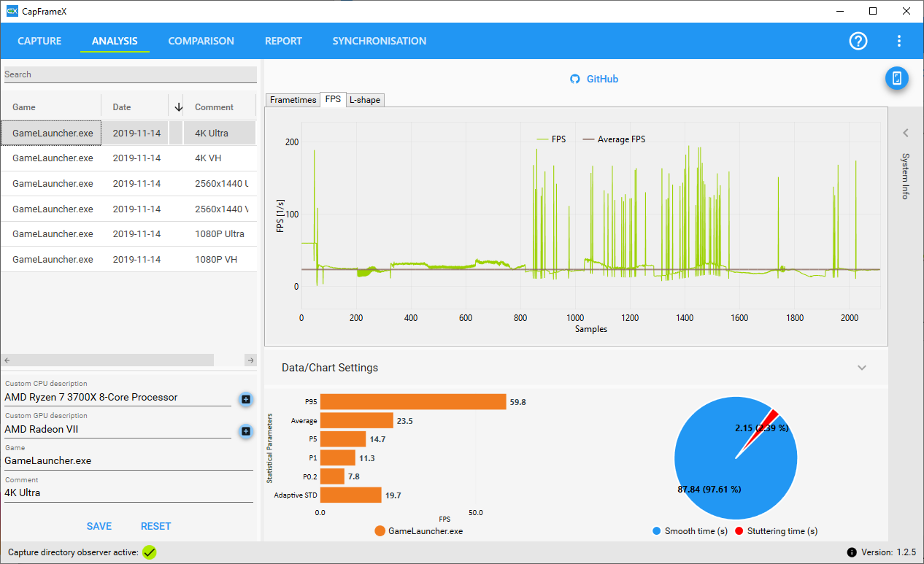Click the blue round floating button below the overflow menu

pos(897,78)
